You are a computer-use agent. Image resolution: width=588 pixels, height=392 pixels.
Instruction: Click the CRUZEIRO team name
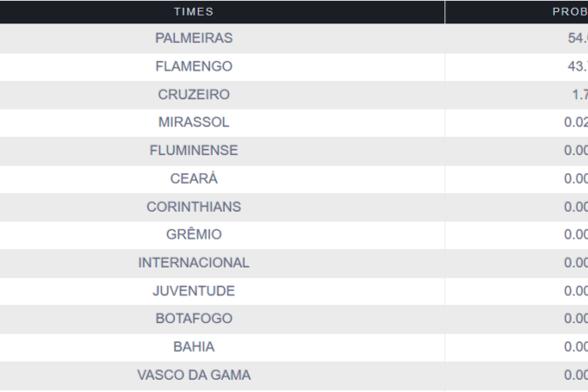tap(193, 94)
